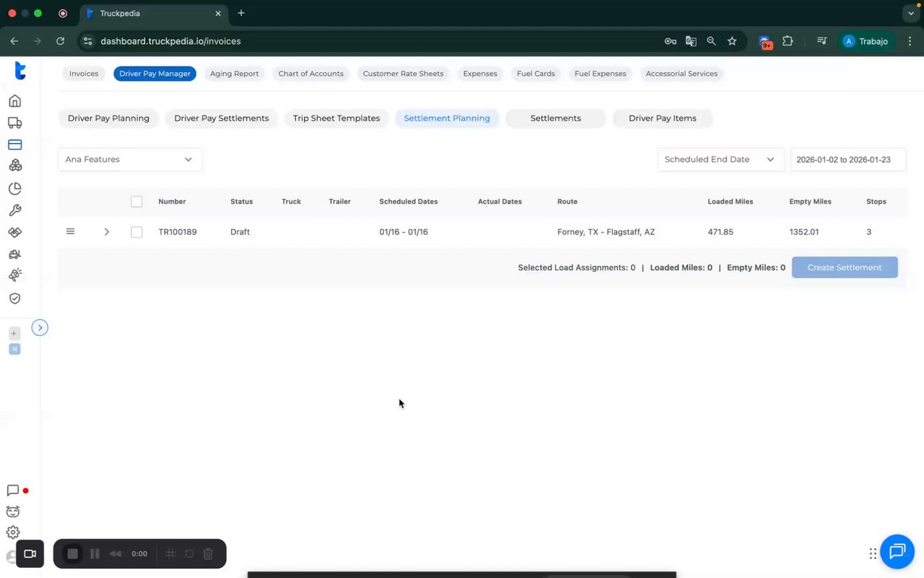Open the Home icon in sidebar

point(14,100)
